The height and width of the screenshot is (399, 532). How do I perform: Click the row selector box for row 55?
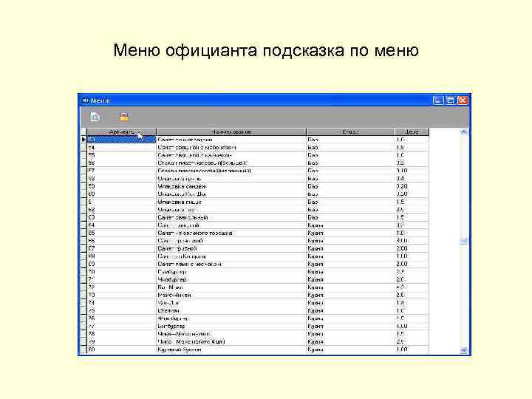pyautogui.click(x=83, y=155)
